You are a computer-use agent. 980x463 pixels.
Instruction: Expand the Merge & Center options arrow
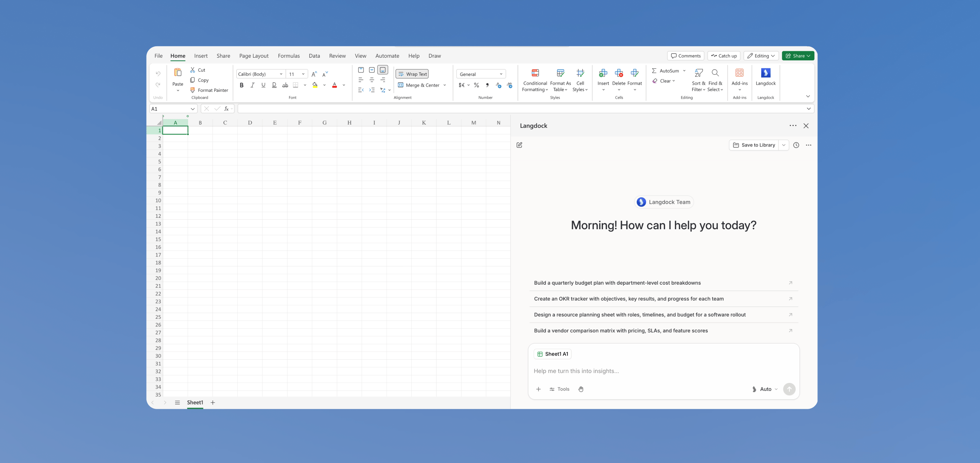click(444, 85)
